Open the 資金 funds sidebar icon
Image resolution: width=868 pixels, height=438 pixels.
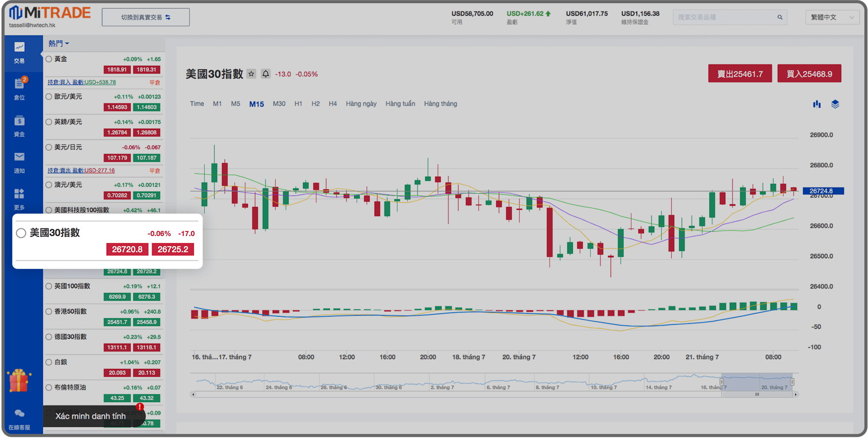(x=19, y=125)
